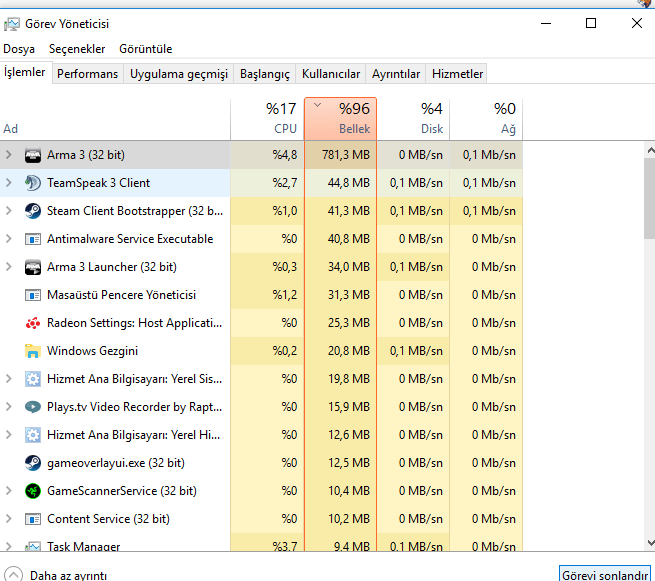Expand the Antimalware Service Executable group
The height and width of the screenshot is (581, 655).
click(8, 239)
